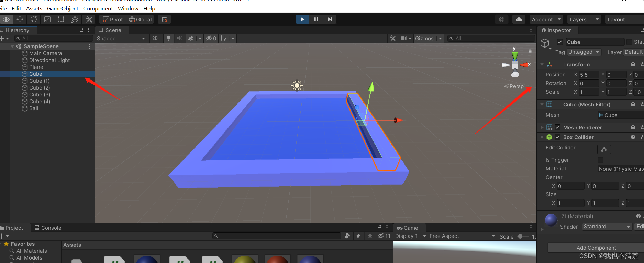Toggle grid snapping icon
The image size is (644, 263).
[164, 19]
